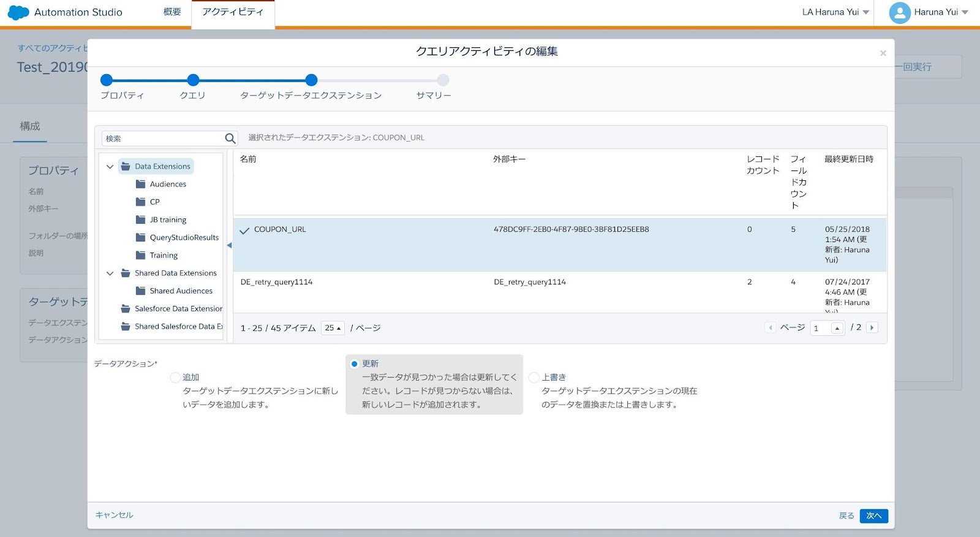This screenshot has width=980, height=537.
Task: Select the 追加 data action radio
Action: 175,378
